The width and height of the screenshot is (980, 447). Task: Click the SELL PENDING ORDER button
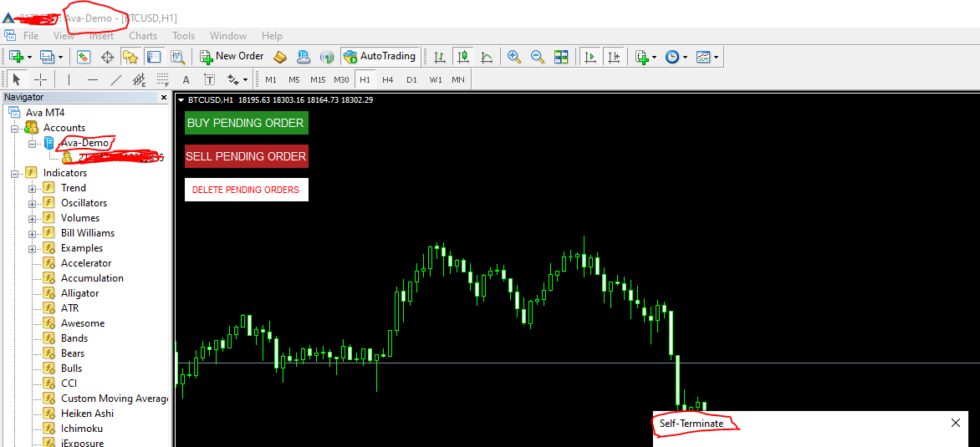click(246, 156)
